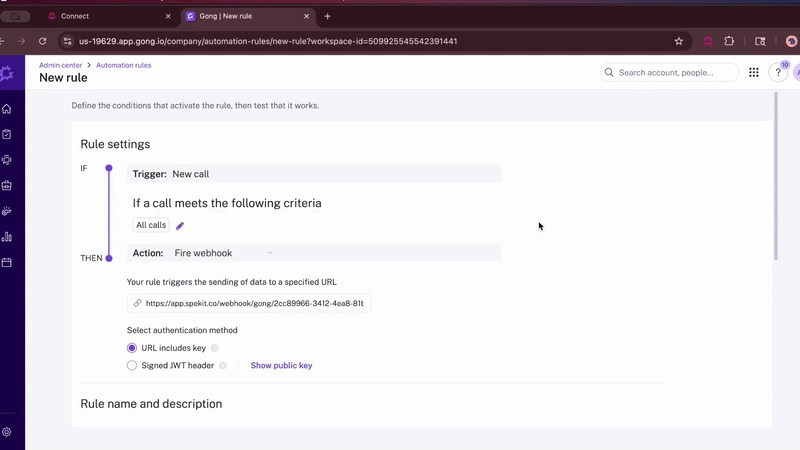Go to Automation rules breadcrumb

pyautogui.click(x=123, y=65)
